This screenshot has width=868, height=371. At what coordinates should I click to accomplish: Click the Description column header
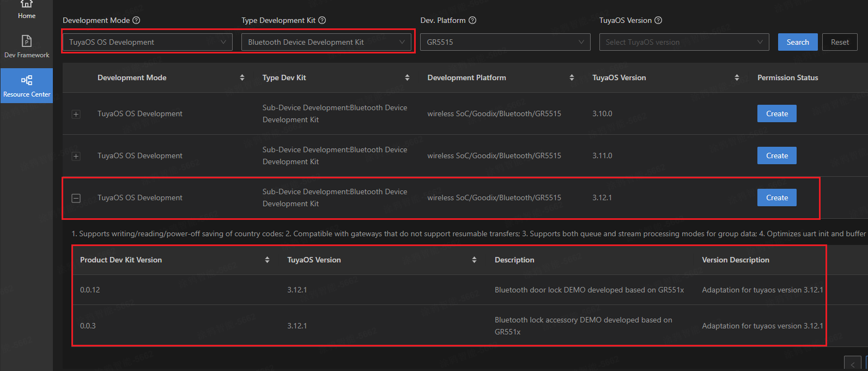tap(514, 260)
